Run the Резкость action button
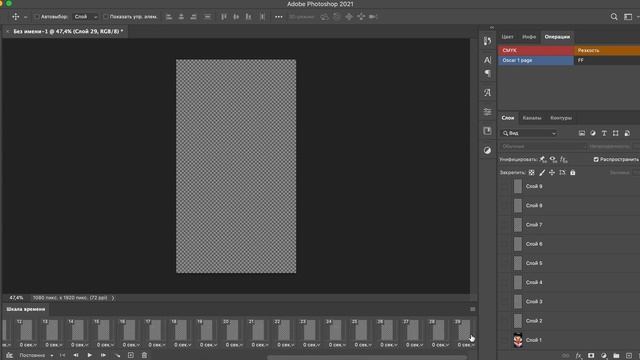The image size is (640, 360). tap(607, 50)
